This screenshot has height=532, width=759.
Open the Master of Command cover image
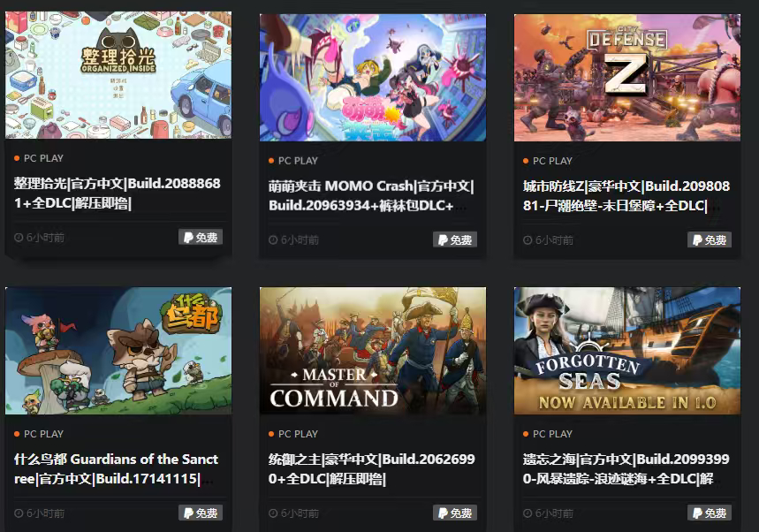(x=373, y=351)
